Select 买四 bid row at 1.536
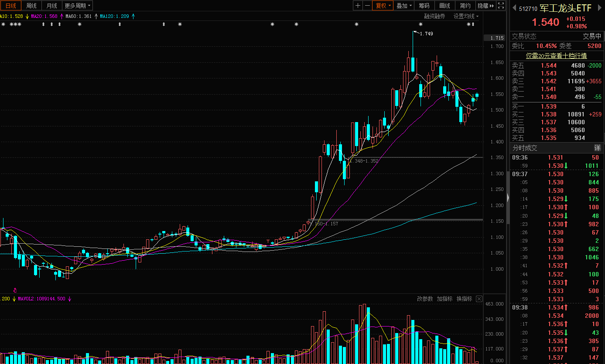Viewport: 605px width, 364px height. coord(557,130)
